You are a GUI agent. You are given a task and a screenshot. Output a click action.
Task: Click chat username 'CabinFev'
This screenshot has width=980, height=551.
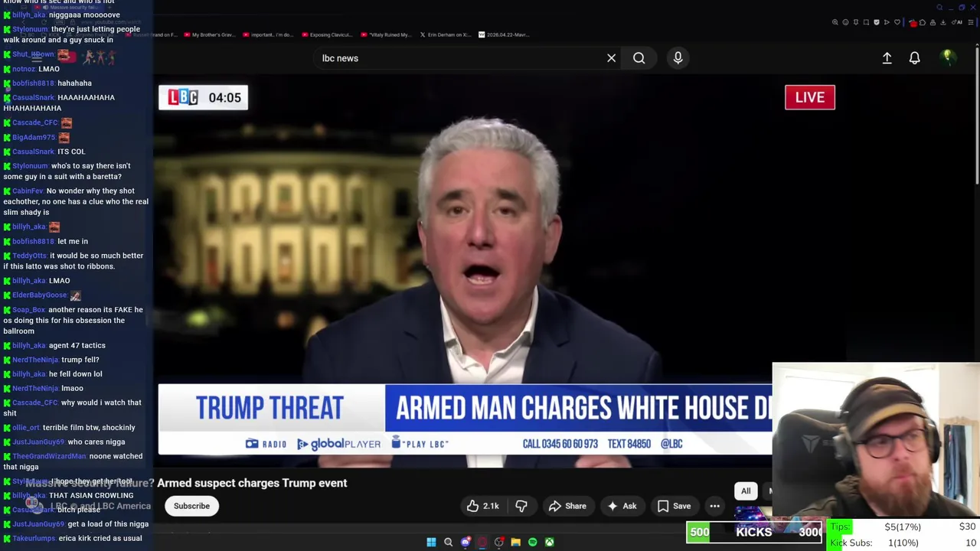pos(28,191)
